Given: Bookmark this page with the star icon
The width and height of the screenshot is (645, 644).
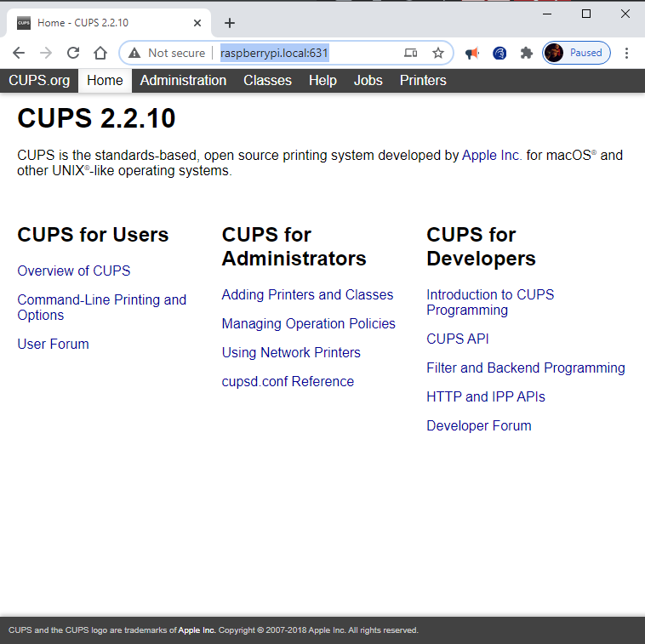Looking at the screenshot, I should (438, 53).
